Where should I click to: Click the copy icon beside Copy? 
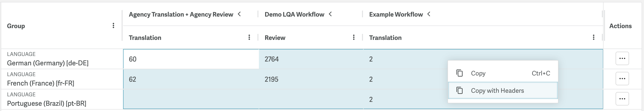click(460, 73)
